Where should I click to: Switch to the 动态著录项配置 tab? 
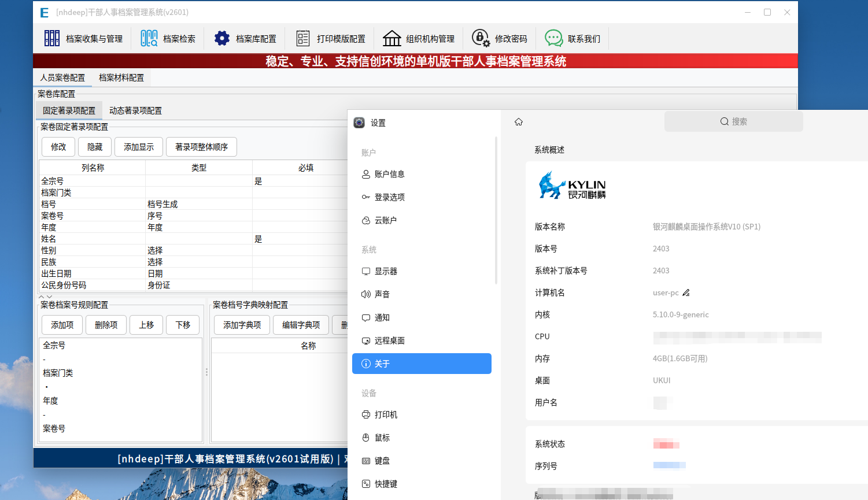(x=136, y=110)
